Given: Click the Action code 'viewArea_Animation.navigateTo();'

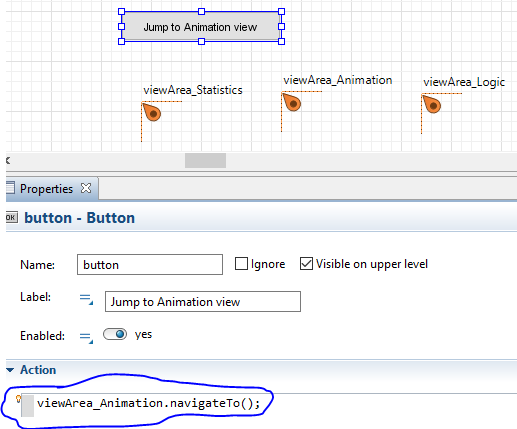Looking at the screenshot, I should (x=148, y=403).
